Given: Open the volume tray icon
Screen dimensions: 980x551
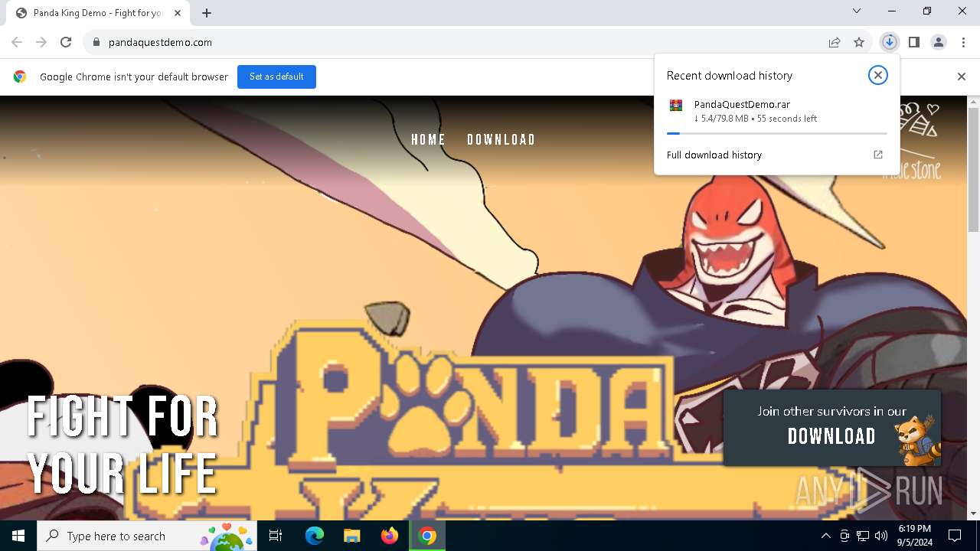Looking at the screenshot, I should [x=881, y=536].
